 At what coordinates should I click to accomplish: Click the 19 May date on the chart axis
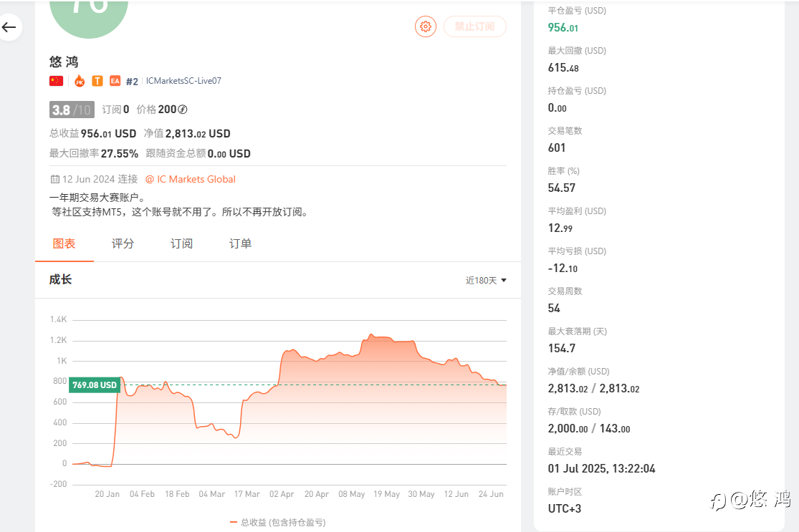386,494
